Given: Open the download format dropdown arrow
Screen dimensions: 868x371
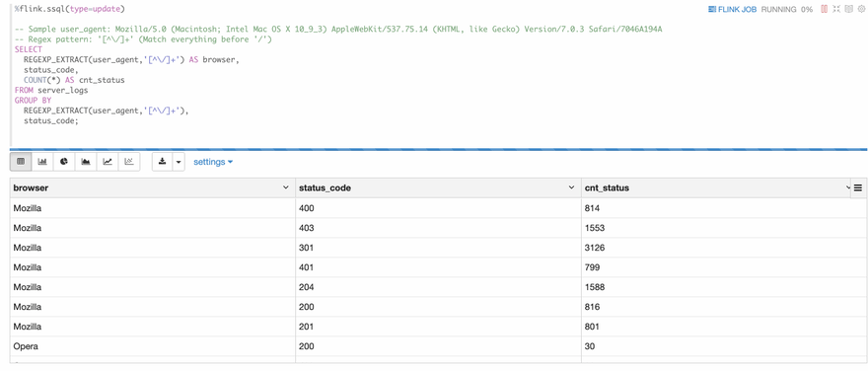Looking at the screenshot, I should 179,162.
